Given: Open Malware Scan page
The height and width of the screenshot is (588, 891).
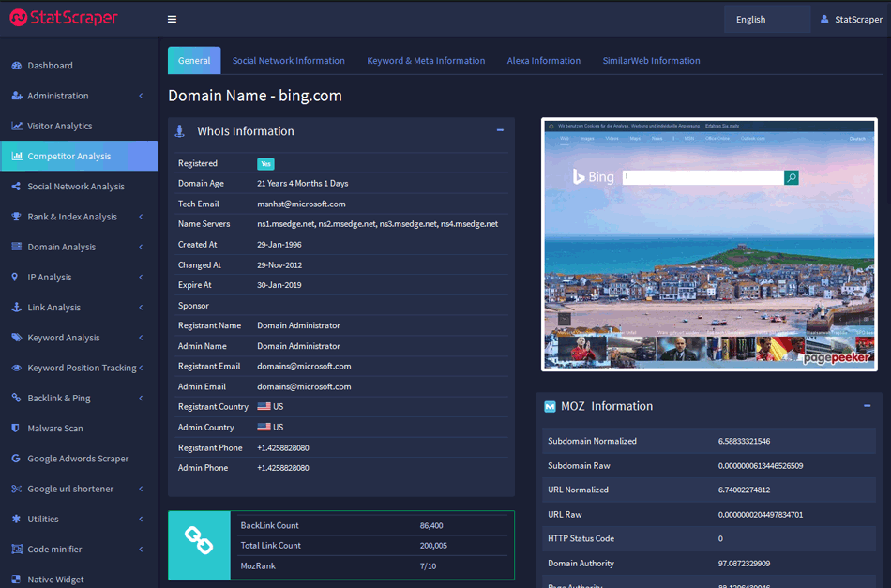Looking at the screenshot, I should 79,428.
